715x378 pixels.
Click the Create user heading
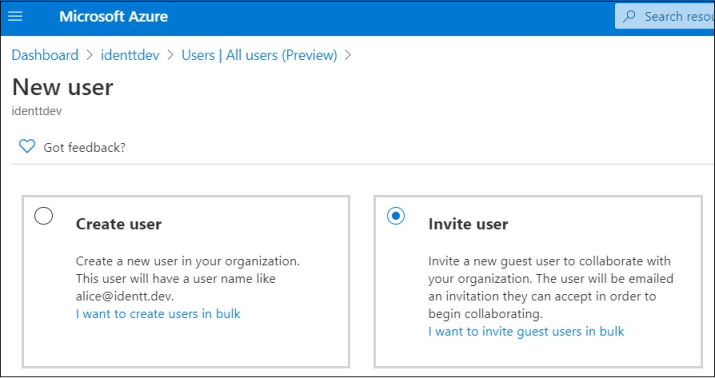119,224
